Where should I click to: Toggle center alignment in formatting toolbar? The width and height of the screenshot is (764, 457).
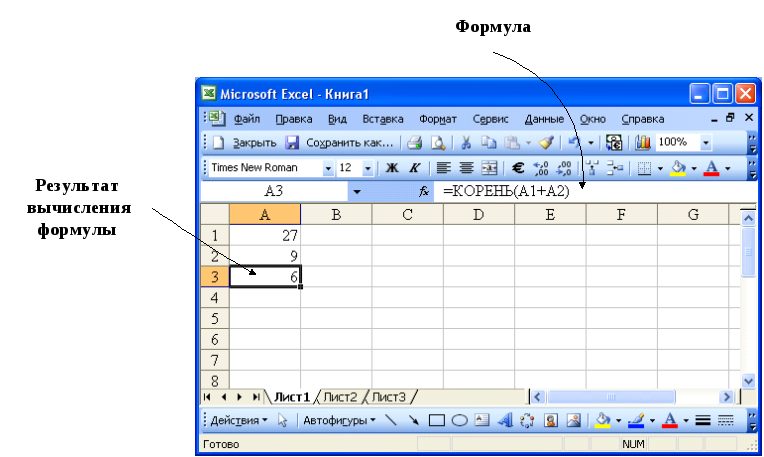(x=466, y=168)
